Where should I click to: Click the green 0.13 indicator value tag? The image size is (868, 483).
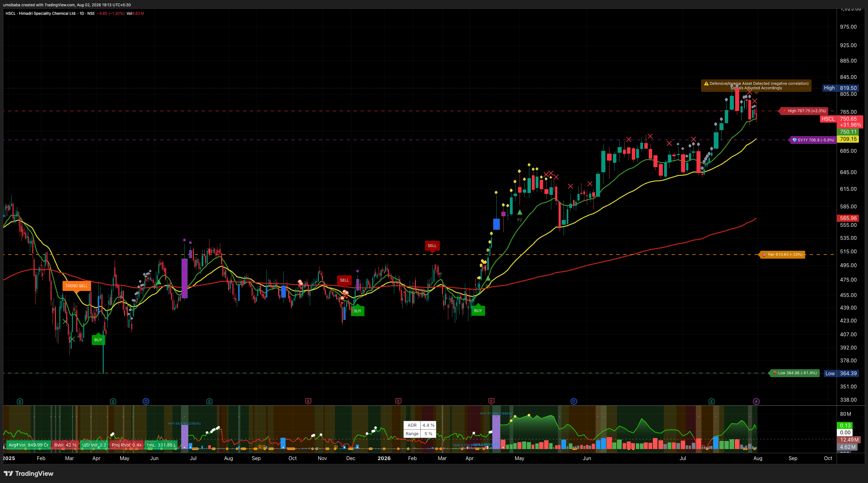844,426
